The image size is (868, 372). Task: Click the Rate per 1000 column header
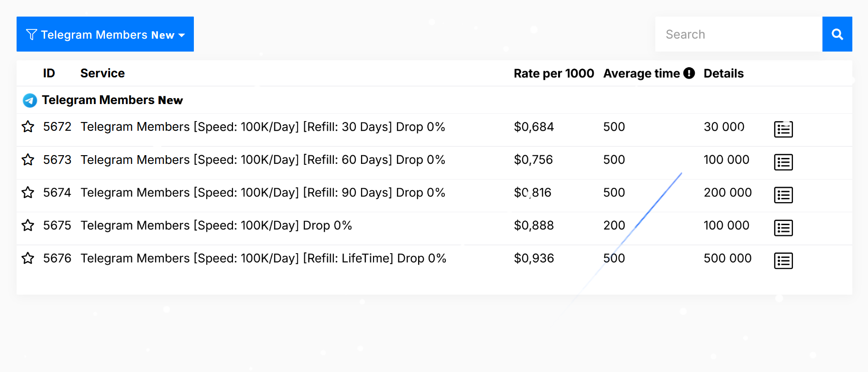click(x=553, y=73)
